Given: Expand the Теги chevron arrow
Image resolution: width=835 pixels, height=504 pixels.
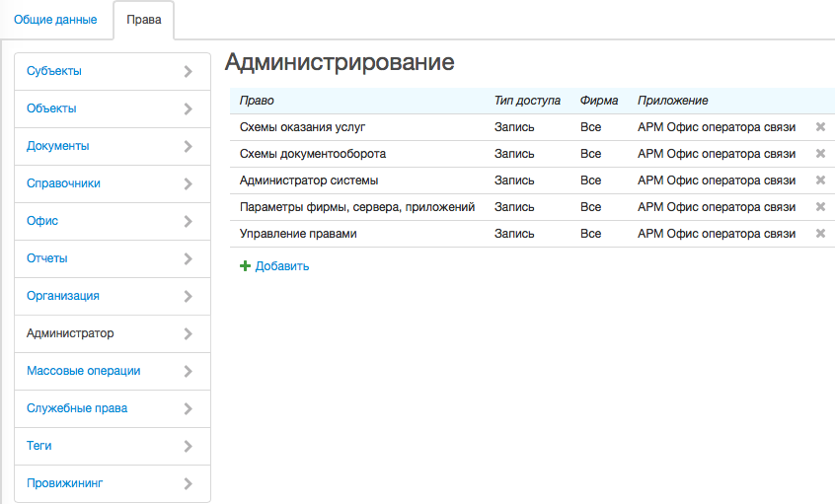Looking at the screenshot, I should [x=188, y=446].
